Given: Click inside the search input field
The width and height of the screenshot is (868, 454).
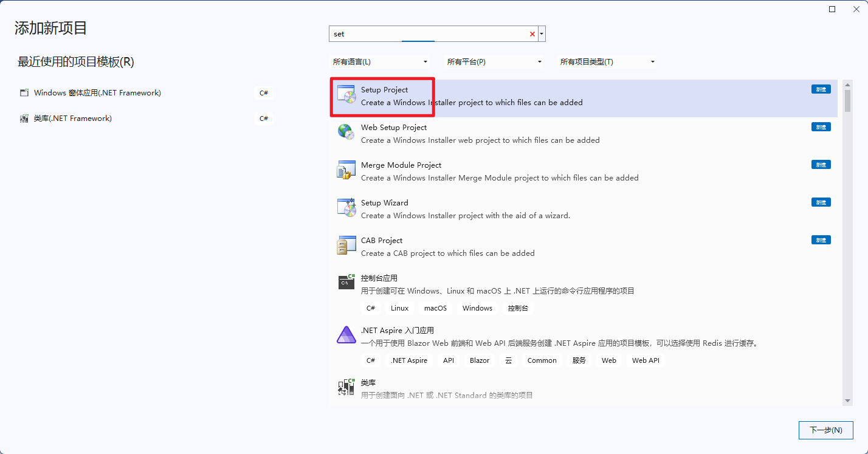Looking at the screenshot, I should point(425,33).
